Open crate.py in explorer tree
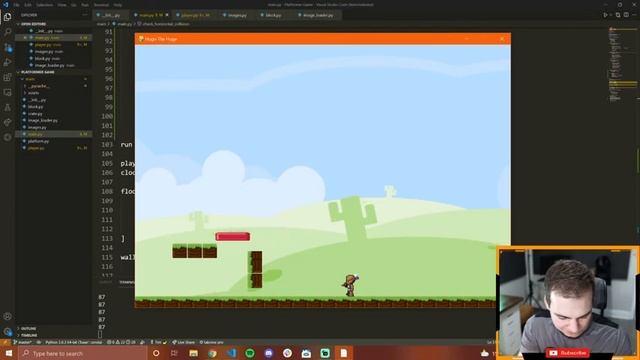 click(36, 114)
